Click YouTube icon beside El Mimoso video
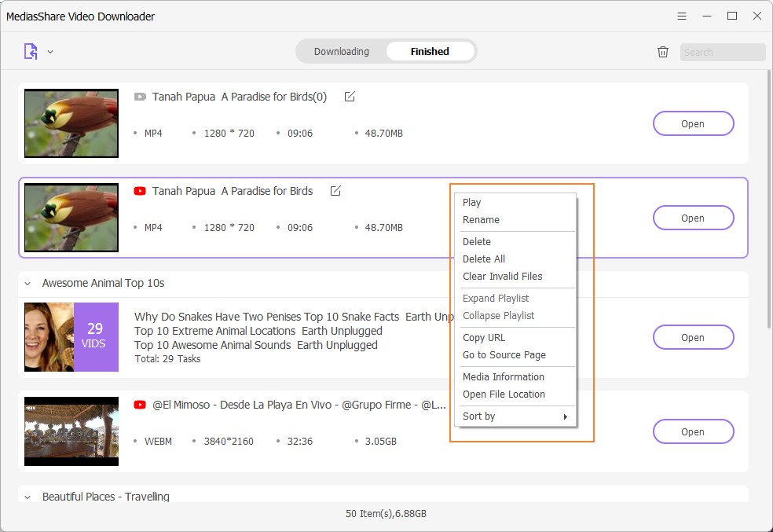The width and height of the screenshot is (773, 532). [x=140, y=405]
